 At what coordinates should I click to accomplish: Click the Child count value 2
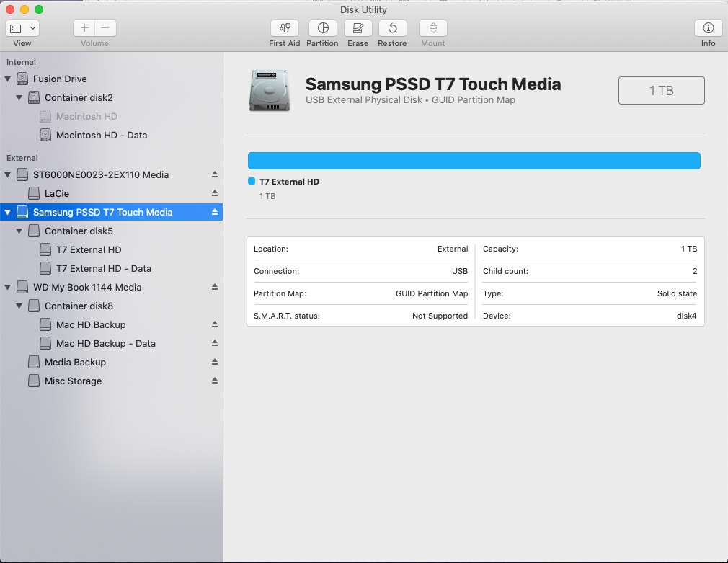(695, 271)
